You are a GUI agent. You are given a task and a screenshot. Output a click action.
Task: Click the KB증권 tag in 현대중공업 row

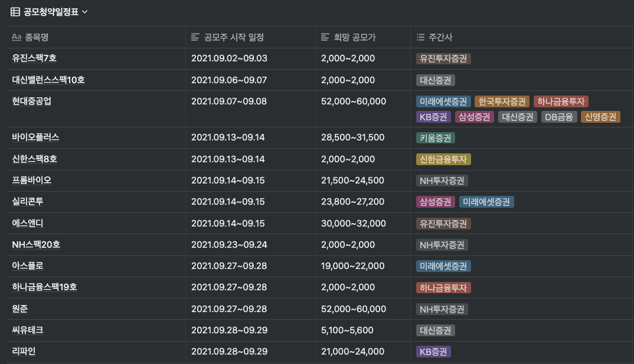433,117
